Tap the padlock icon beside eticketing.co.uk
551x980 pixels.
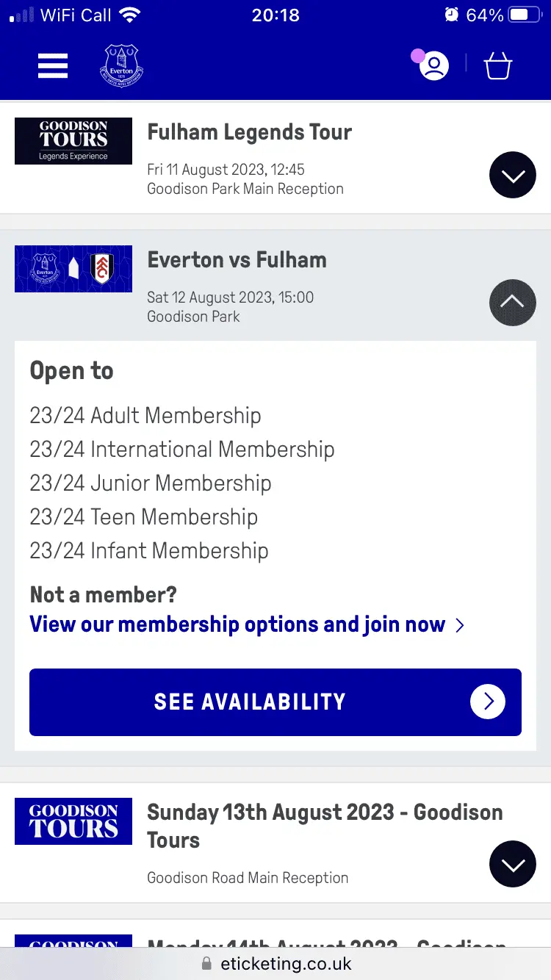206,963
